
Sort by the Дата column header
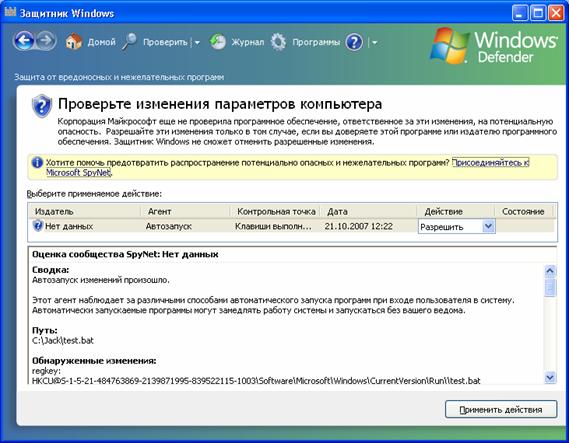(x=368, y=211)
